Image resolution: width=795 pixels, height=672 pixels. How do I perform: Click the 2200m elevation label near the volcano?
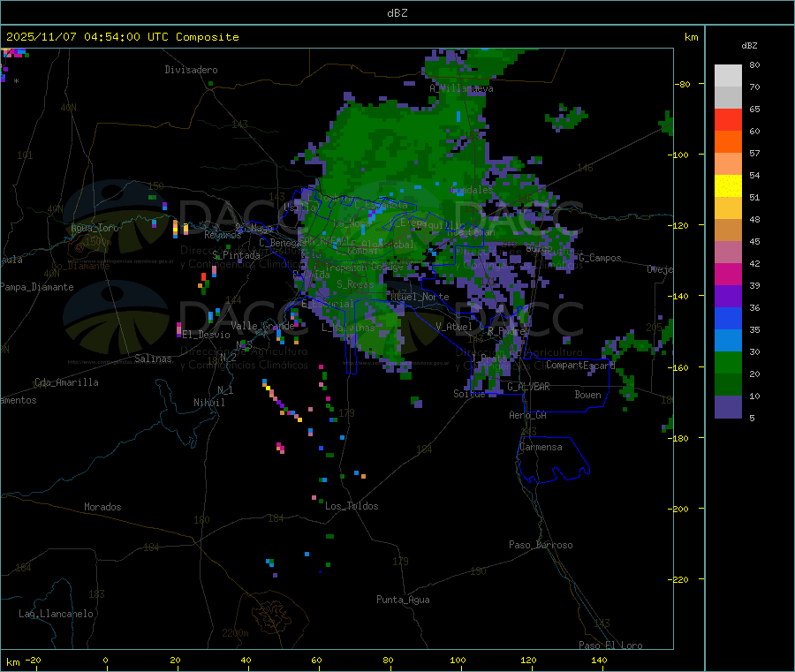click(x=235, y=633)
